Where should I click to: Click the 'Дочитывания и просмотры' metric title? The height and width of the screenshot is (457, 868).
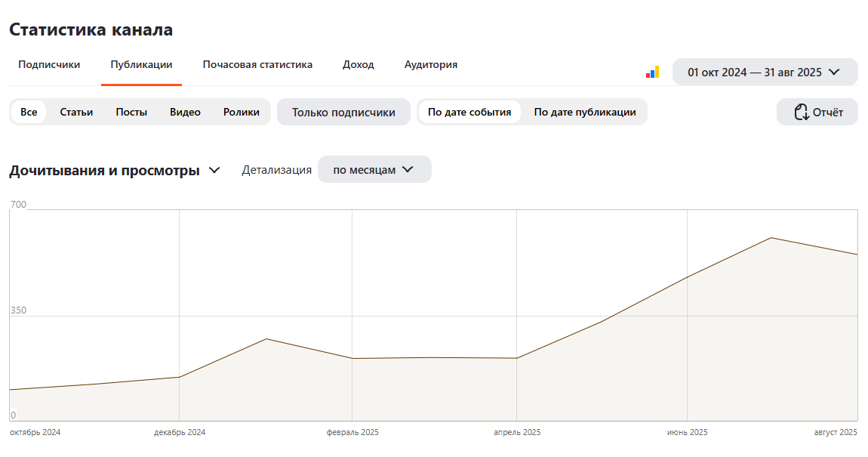[104, 170]
